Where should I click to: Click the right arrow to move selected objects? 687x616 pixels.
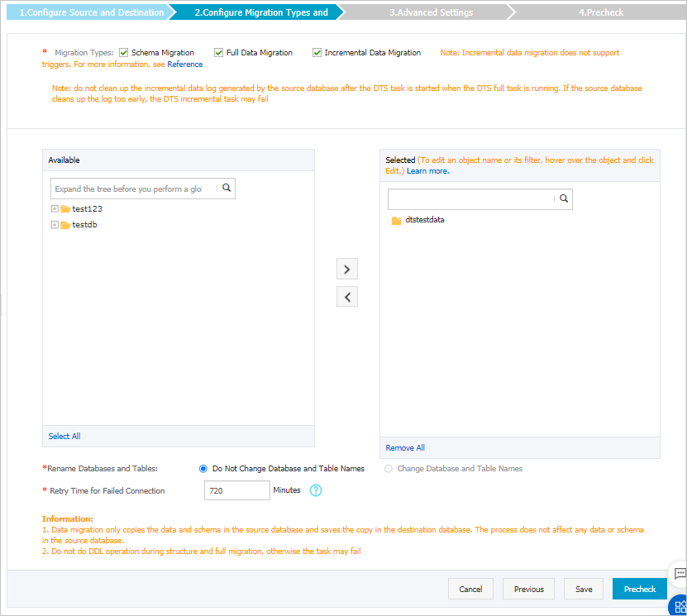tap(346, 268)
